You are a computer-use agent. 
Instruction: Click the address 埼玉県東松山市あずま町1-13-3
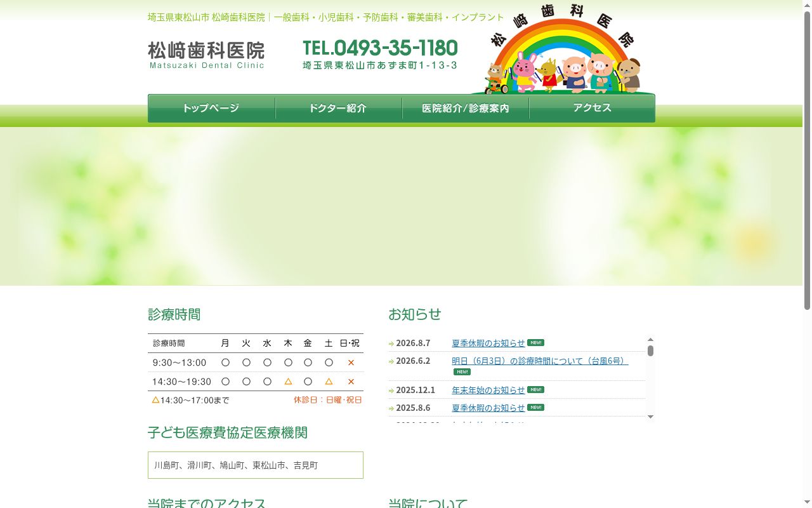pos(380,65)
